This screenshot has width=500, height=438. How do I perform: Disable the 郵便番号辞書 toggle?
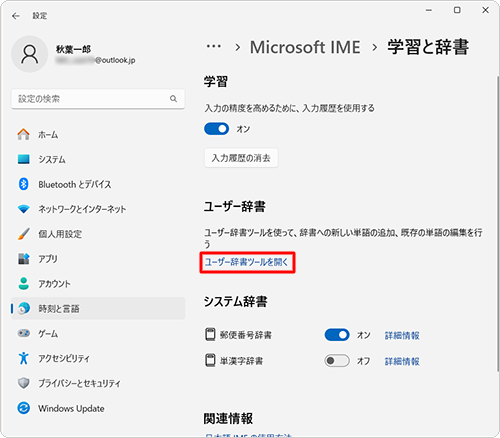(337, 335)
